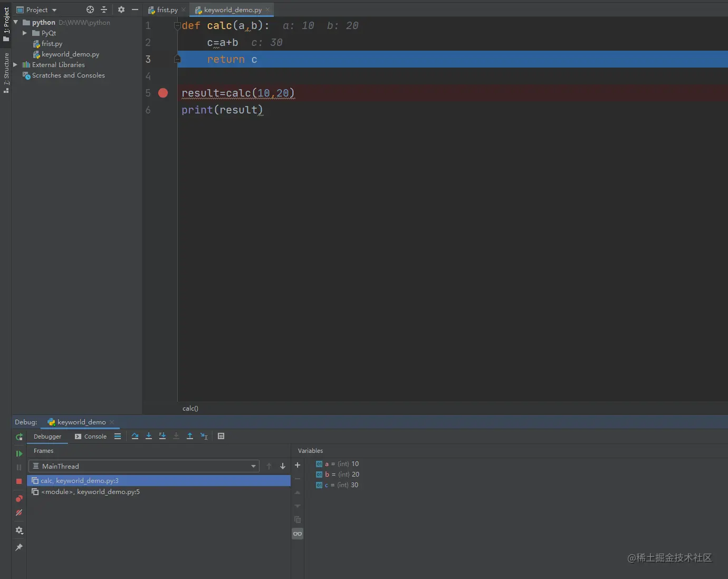Expand PyQt folder
The image size is (728, 579).
click(x=25, y=33)
